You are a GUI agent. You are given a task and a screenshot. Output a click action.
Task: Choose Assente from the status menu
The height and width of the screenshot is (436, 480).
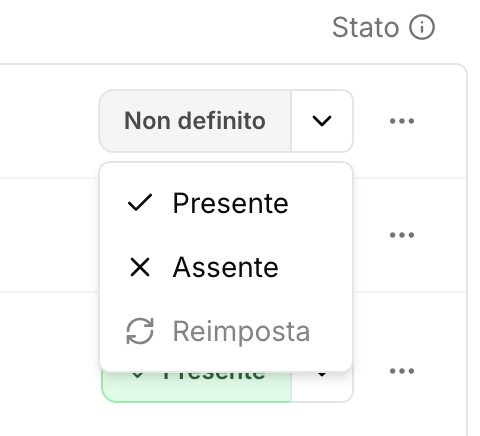(x=226, y=267)
